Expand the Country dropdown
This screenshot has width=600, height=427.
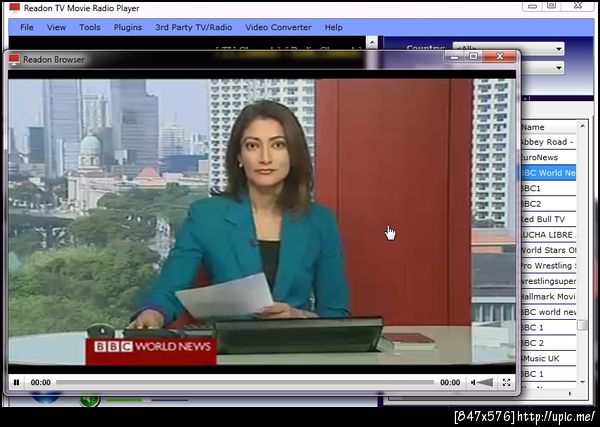pos(559,49)
